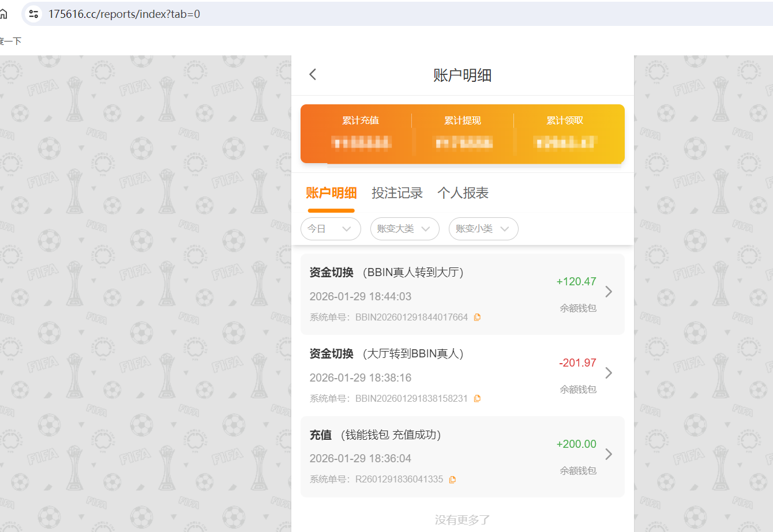Open the 账变大类 category dropdown
The image size is (773, 532).
[404, 229]
